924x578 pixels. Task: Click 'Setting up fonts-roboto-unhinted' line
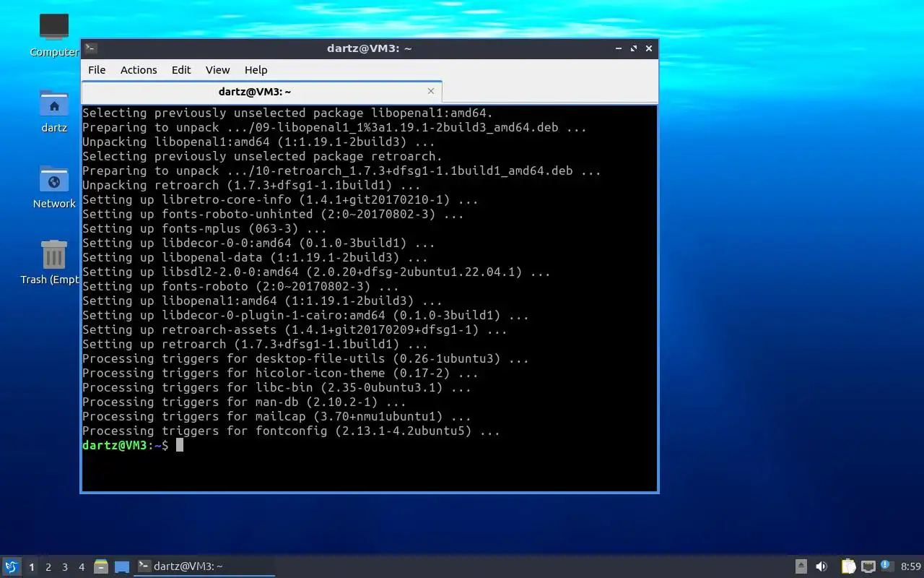click(273, 214)
